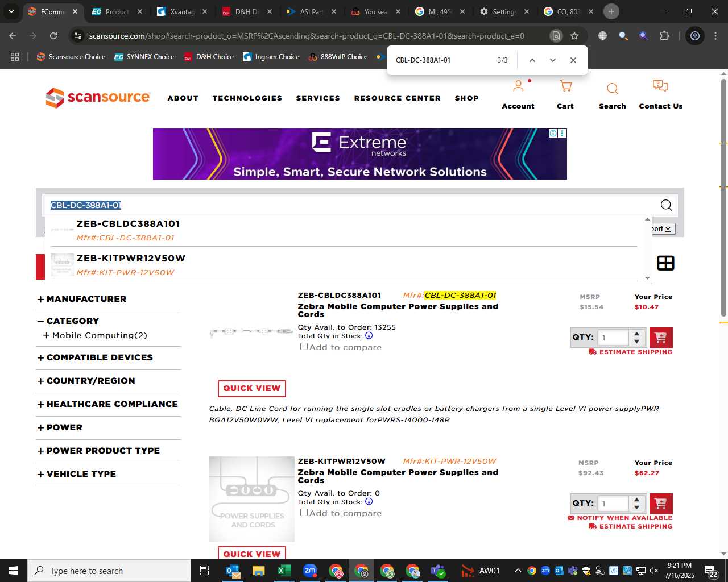
Task: Switch to grid view layout icon
Action: click(x=665, y=263)
